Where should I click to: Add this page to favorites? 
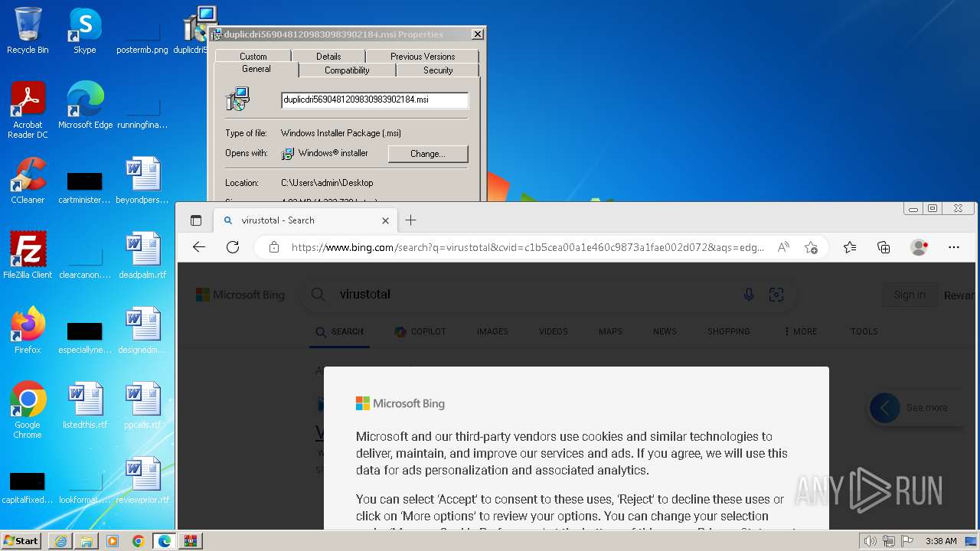coord(811,247)
